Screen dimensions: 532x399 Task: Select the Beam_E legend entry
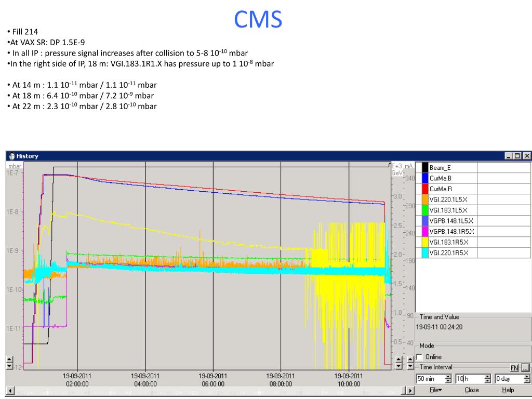[x=440, y=168]
